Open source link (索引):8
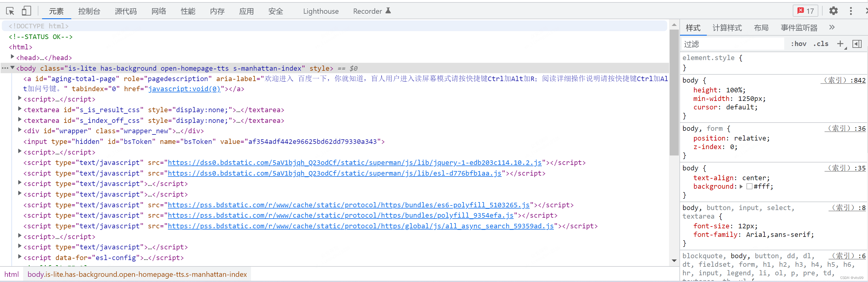This screenshot has width=868, height=282. (847, 208)
